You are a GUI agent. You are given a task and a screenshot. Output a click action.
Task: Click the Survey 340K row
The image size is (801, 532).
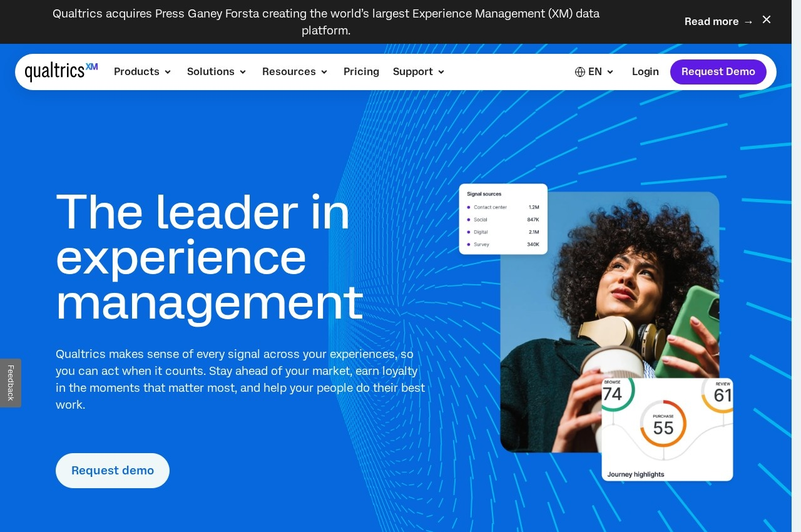coord(503,245)
